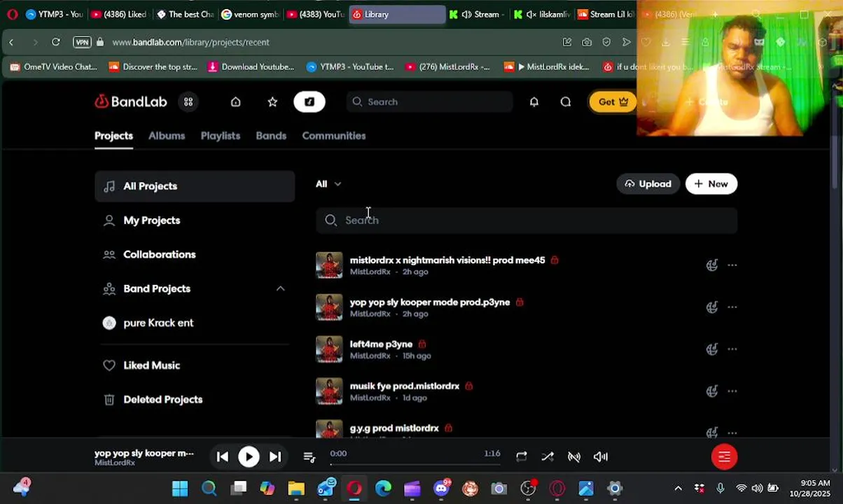Open more options for left4me p3yne row
The height and width of the screenshot is (504, 843).
click(x=732, y=349)
